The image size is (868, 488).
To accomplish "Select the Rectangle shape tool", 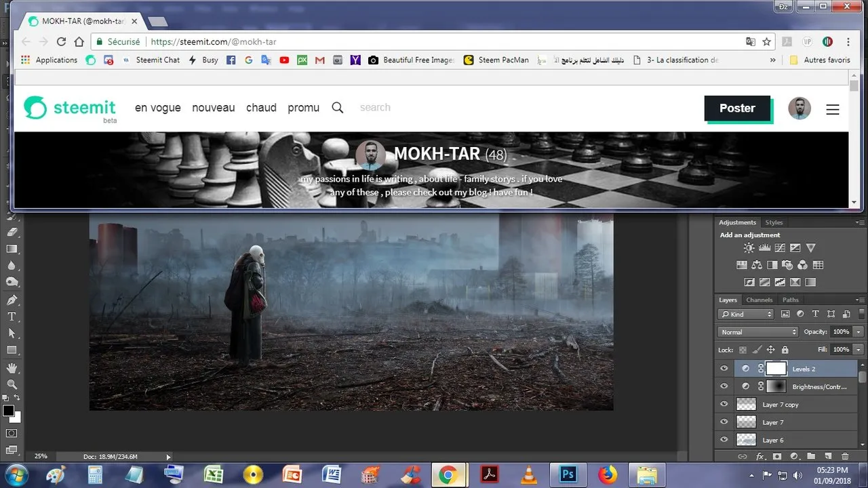I will (x=12, y=350).
